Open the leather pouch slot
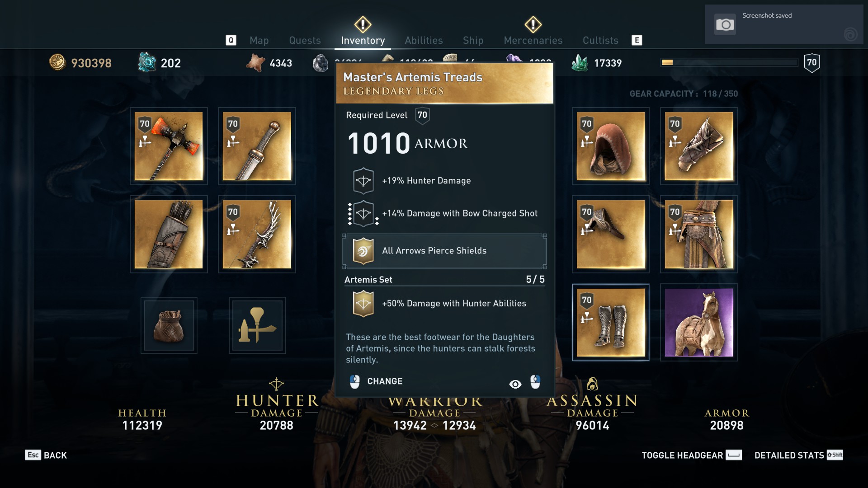This screenshot has height=488, width=868. tap(169, 325)
